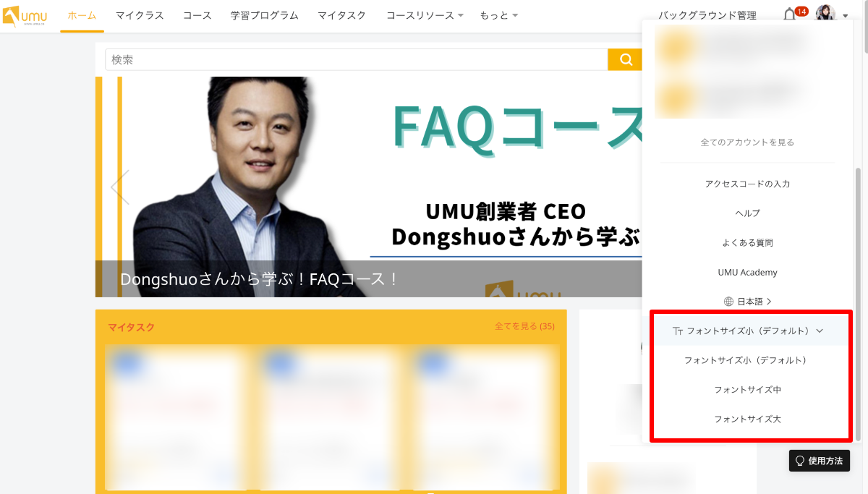
Task: Focus the 検索 search field
Action: 356,59
